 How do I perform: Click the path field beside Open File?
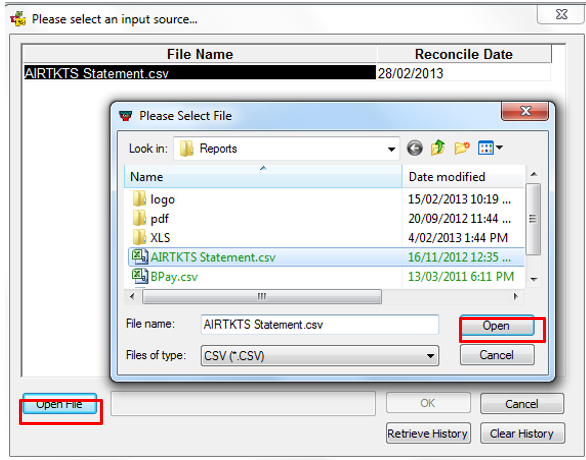(243, 403)
